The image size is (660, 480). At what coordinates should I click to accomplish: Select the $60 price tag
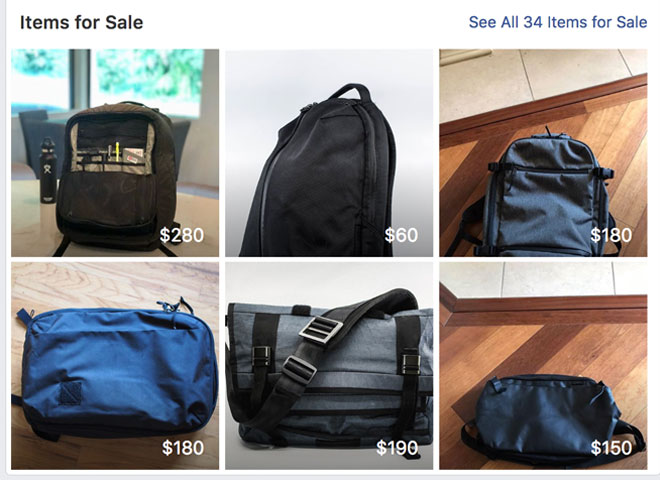401,235
